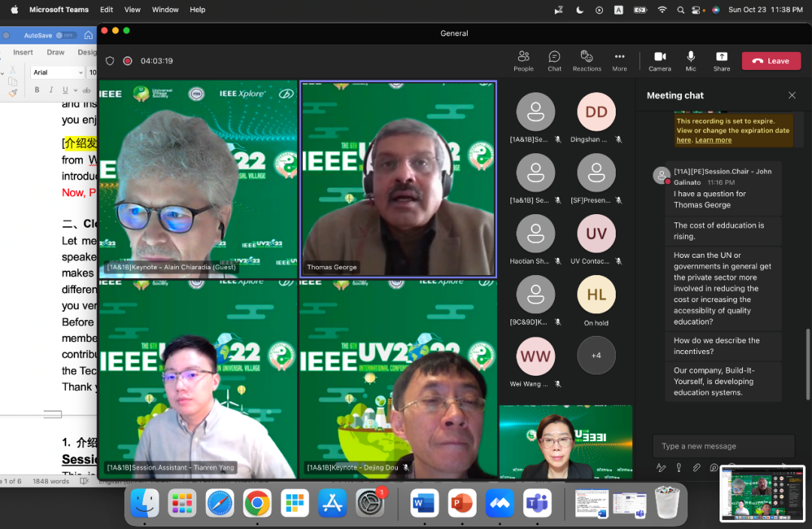Screen dimensions: 812x529
Task: Select Thomas George's video tile
Action: click(x=398, y=179)
